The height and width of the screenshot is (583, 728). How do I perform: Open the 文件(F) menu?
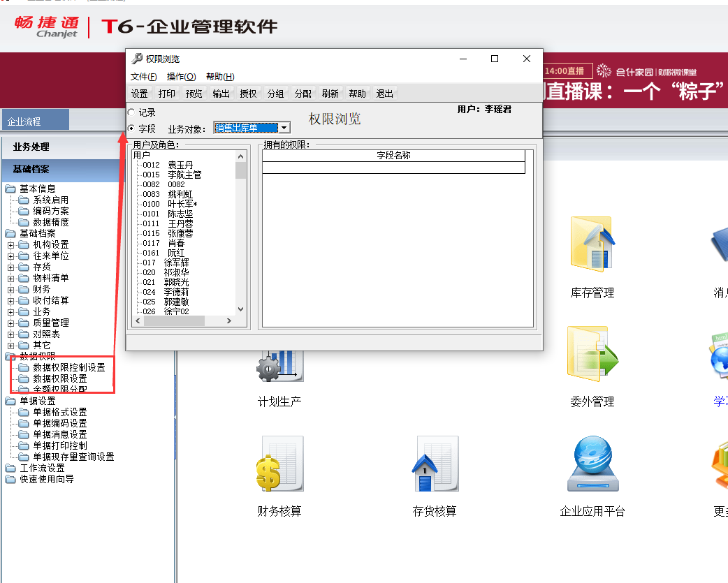143,77
